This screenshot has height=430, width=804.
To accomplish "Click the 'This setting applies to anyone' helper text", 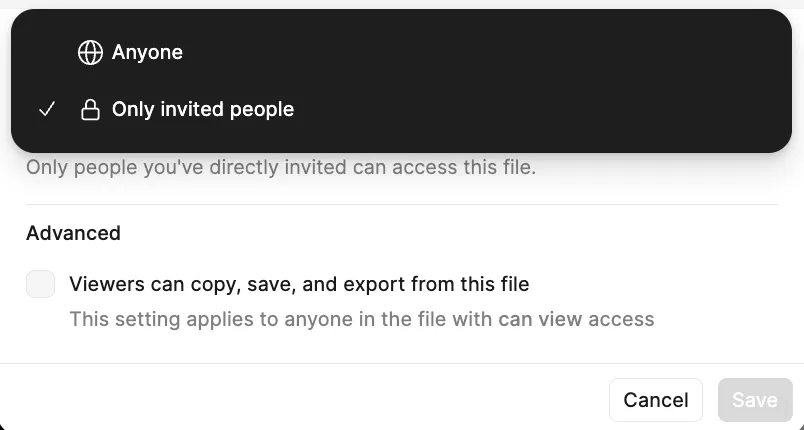I will pos(360,320).
